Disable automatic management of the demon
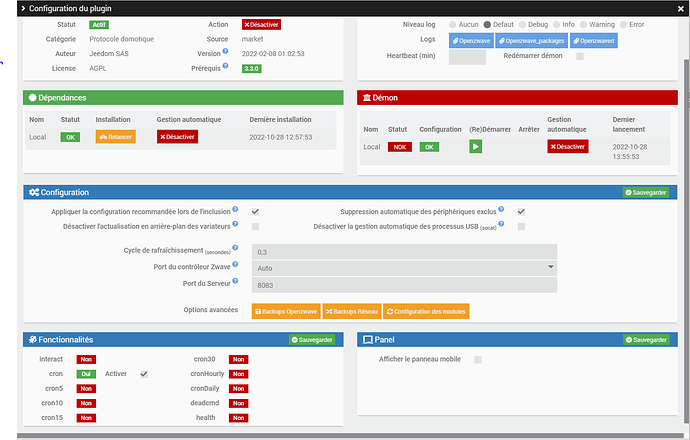Image resolution: width=690 pixels, height=440 pixels. pyautogui.click(x=568, y=147)
